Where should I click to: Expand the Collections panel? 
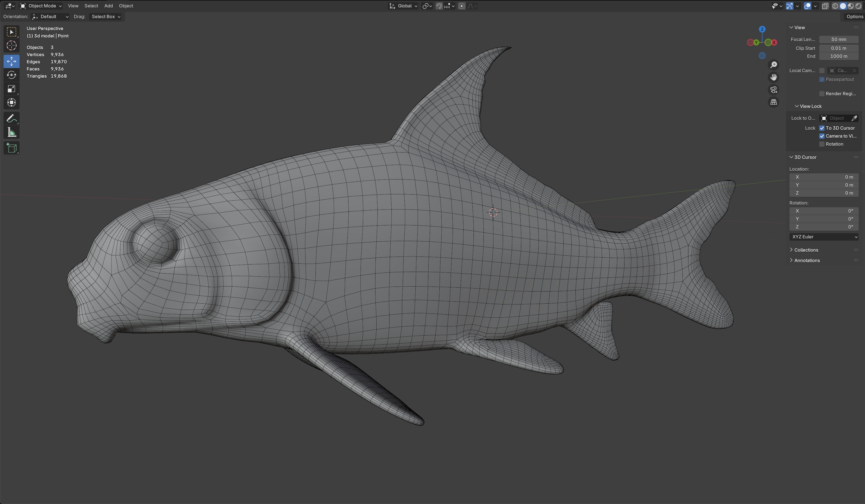(805, 250)
